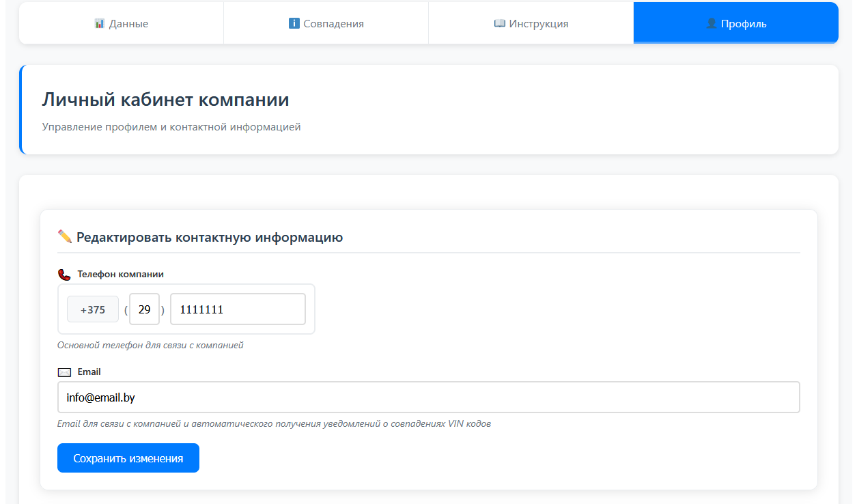Click the open book icon beside Инструкция
The width and height of the screenshot is (857, 504).
tap(499, 23)
